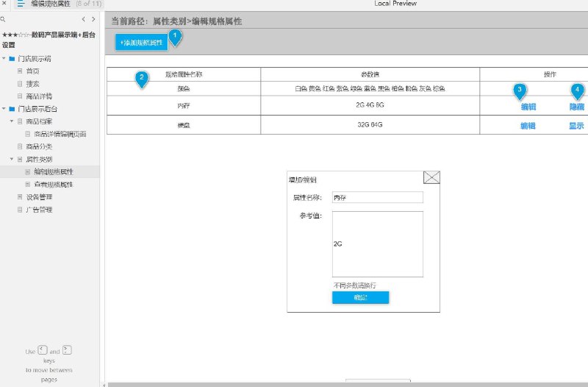Go to previous page with left arrow
Viewport: 588px width, 387px height.
coord(83,19)
